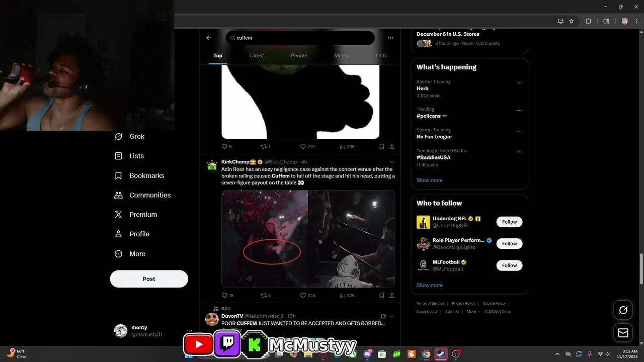
Task: Open more options on DuvonTV's tweet
Action: coord(392,316)
